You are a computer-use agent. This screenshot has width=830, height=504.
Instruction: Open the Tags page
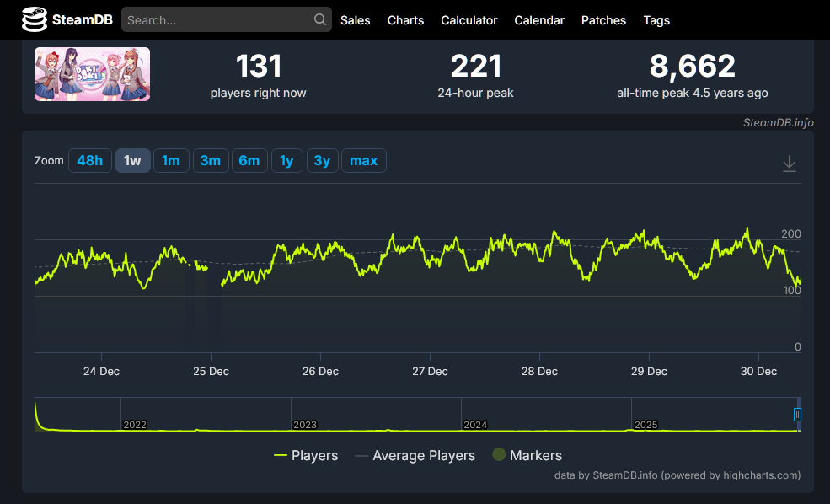tap(656, 20)
